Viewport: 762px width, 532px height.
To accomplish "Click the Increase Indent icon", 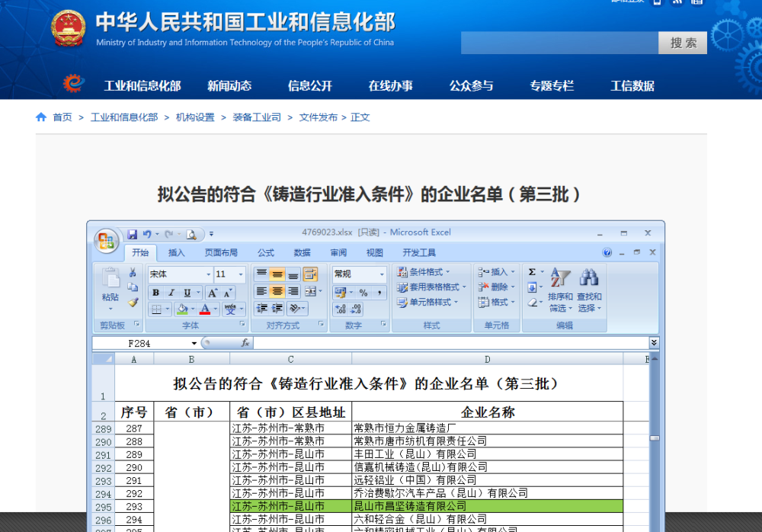I will click(x=277, y=309).
